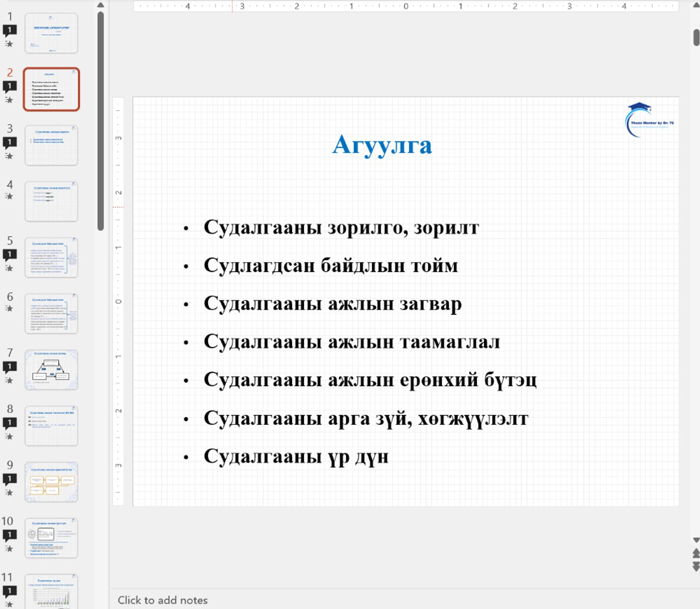Select the slide 4 thumbnail
This screenshot has width=700, height=609.
coord(51,201)
